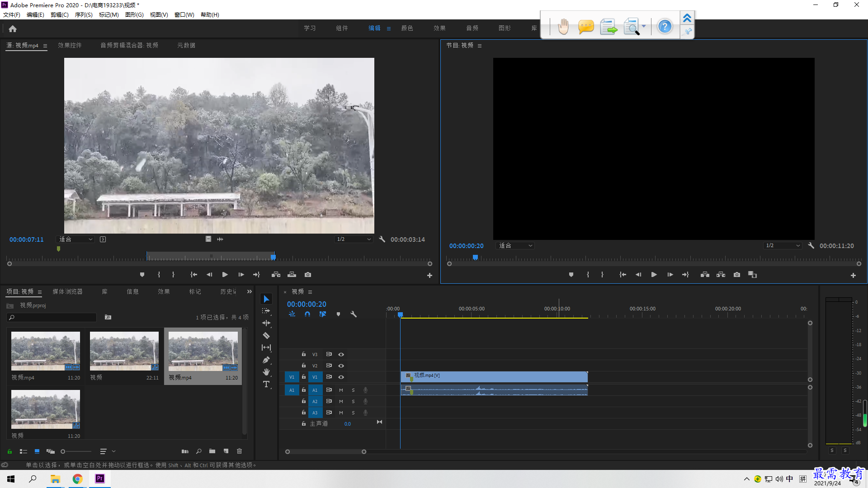The width and height of the screenshot is (868, 488).
Task: Switch to the 媒体浏览器 tab
Action: (x=67, y=291)
